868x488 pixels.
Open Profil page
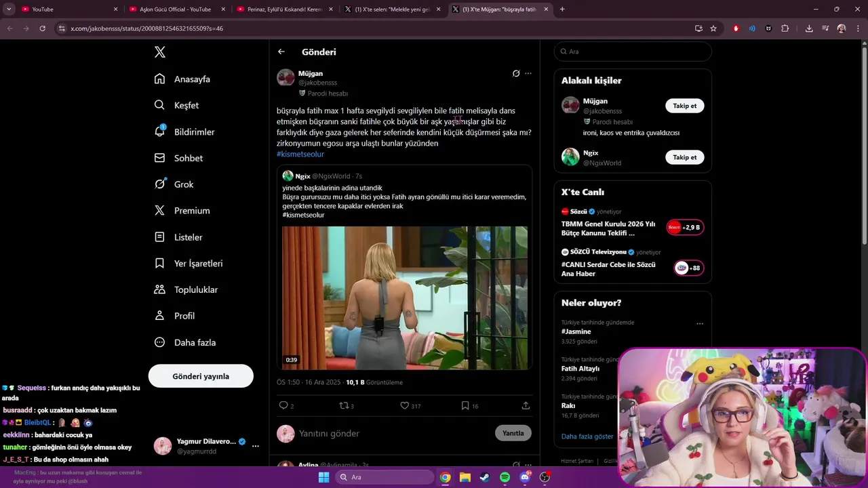tap(174, 316)
